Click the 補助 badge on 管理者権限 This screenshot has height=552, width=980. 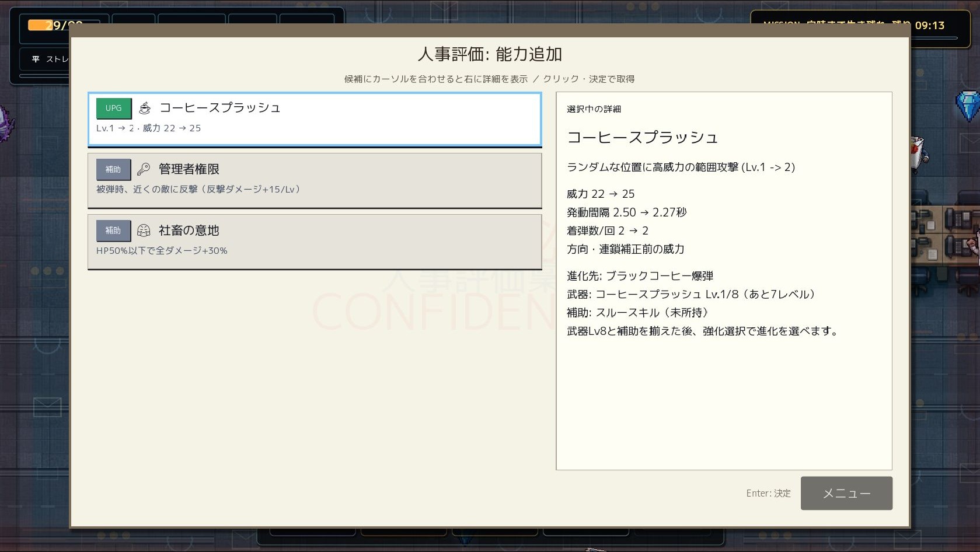[113, 169]
